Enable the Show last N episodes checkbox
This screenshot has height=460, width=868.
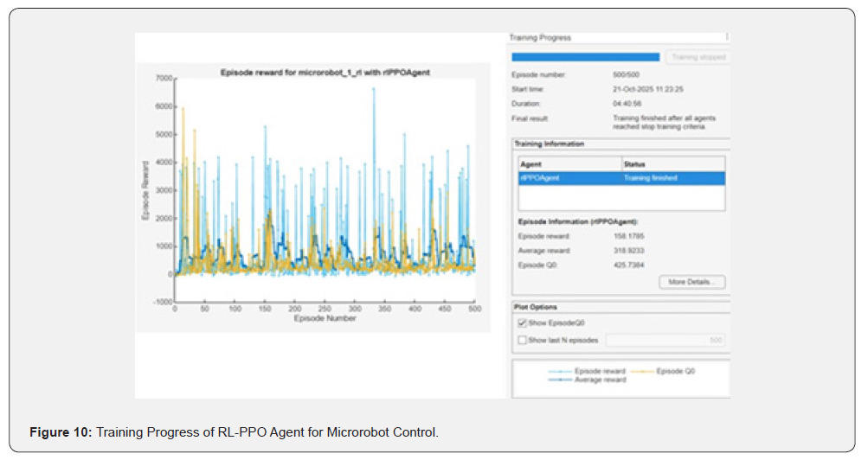coord(522,340)
